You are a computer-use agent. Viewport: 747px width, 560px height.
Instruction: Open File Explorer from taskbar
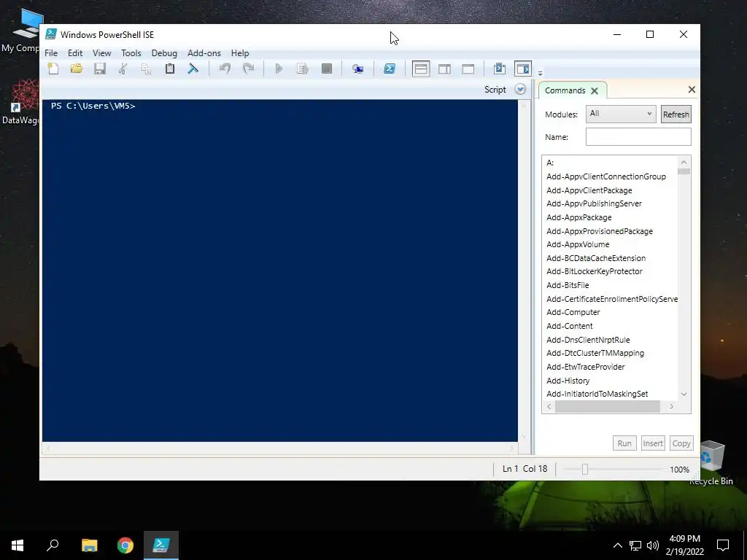[x=89, y=545]
